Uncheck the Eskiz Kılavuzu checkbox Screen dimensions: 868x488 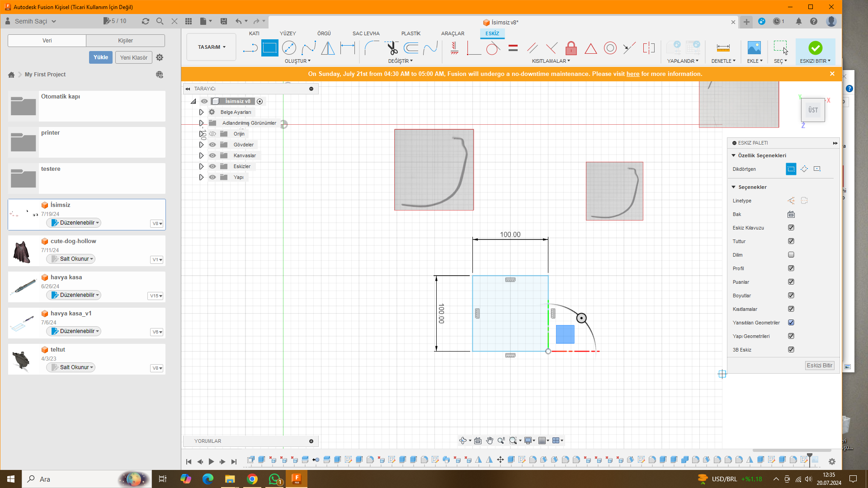(791, 228)
